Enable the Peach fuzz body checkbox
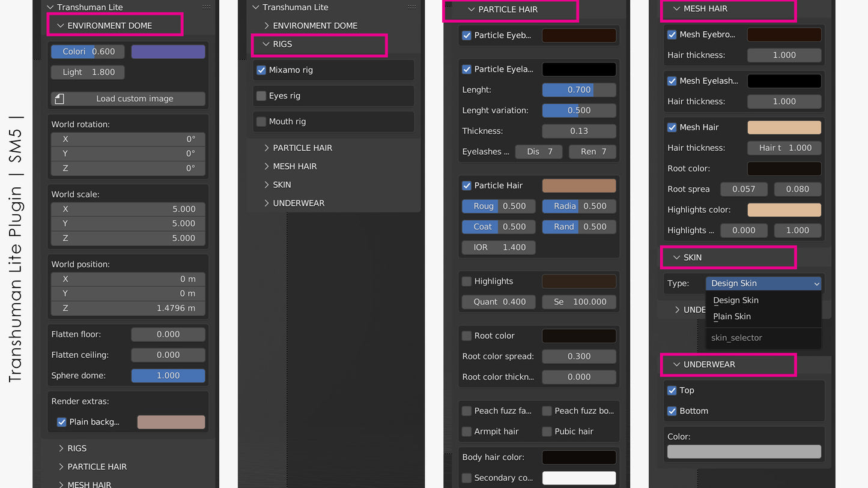This screenshot has height=488, width=868. [x=547, y=411]
